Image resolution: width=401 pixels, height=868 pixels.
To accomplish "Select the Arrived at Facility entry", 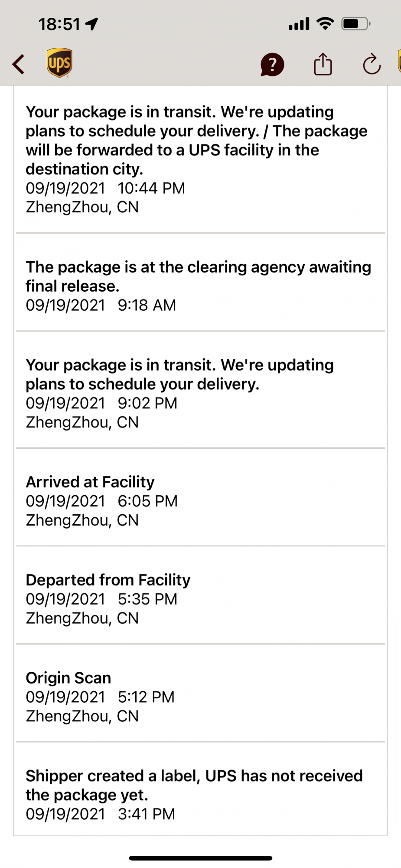I will tap(200, 497).
